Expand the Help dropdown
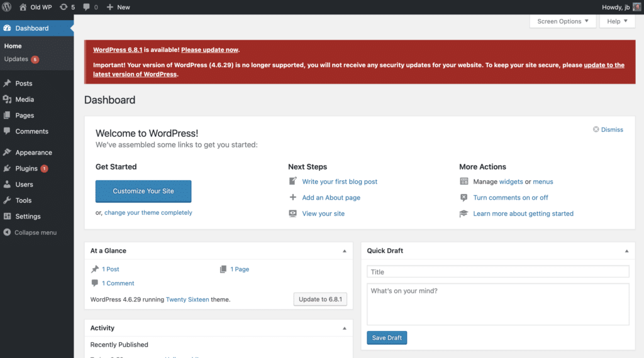The width and height of the screenshot is (644, 358). coord(618,21)
